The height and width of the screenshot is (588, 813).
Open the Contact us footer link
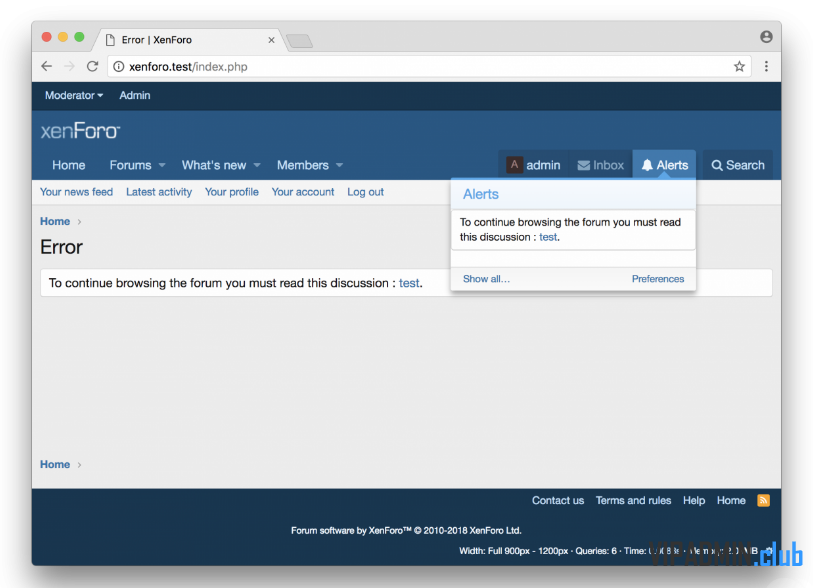[x=558, y=500]
